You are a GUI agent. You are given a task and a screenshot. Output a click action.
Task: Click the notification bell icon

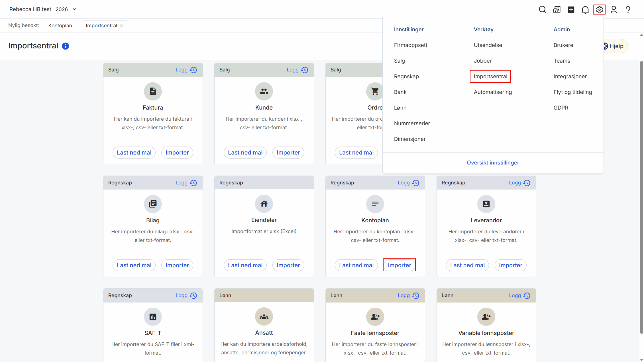[x=585, y=10]
